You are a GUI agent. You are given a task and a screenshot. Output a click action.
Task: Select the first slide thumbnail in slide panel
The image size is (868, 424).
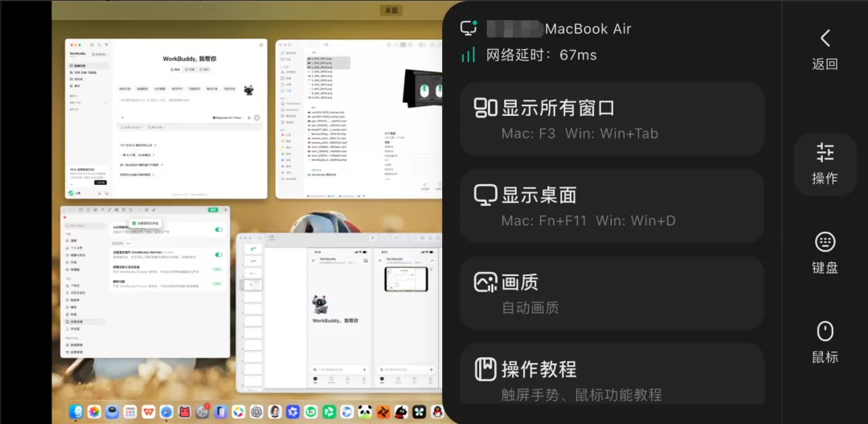253,249
